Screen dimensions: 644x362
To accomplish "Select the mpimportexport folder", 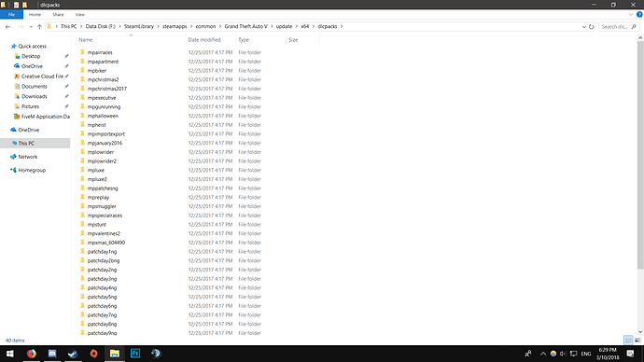I will [106, 133].
